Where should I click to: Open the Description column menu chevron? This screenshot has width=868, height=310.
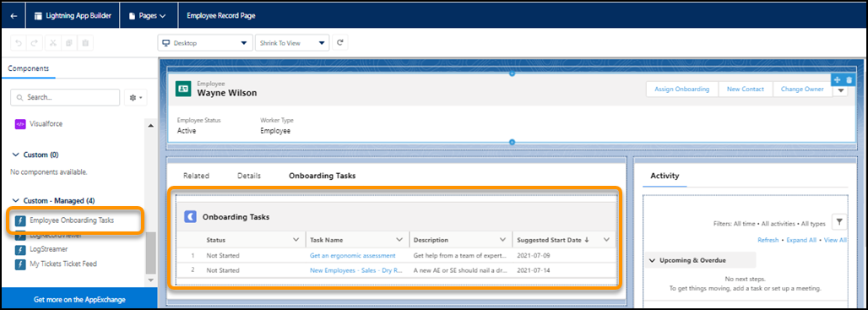click(x=502, y=240)
